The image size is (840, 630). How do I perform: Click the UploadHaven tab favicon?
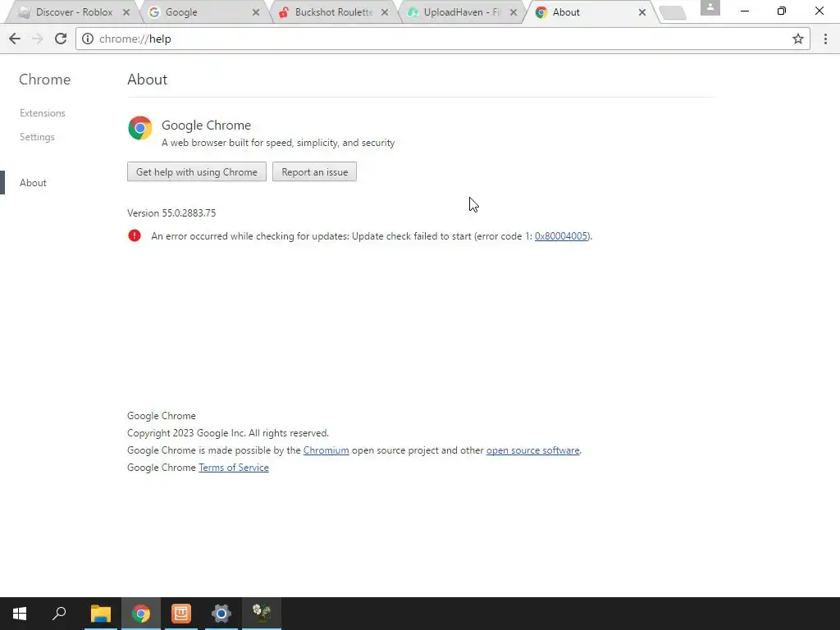413,12
